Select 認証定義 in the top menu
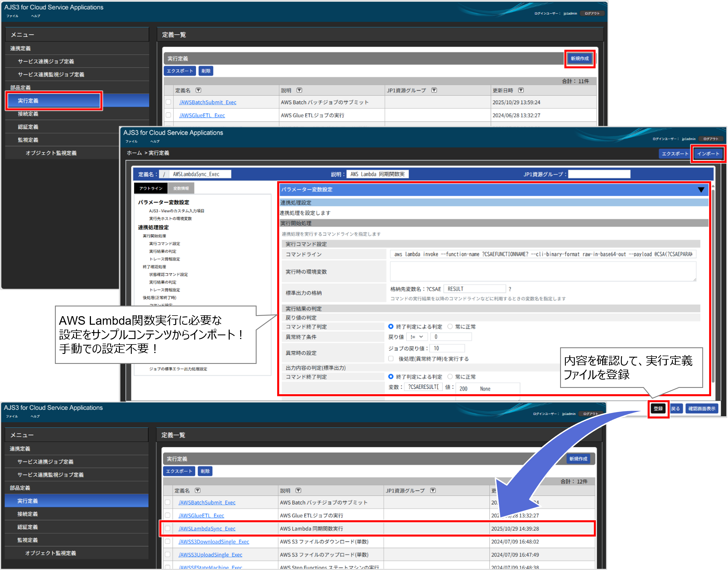Image resolution: width=728 pixels, height=570 pixels. click(28, 127)
